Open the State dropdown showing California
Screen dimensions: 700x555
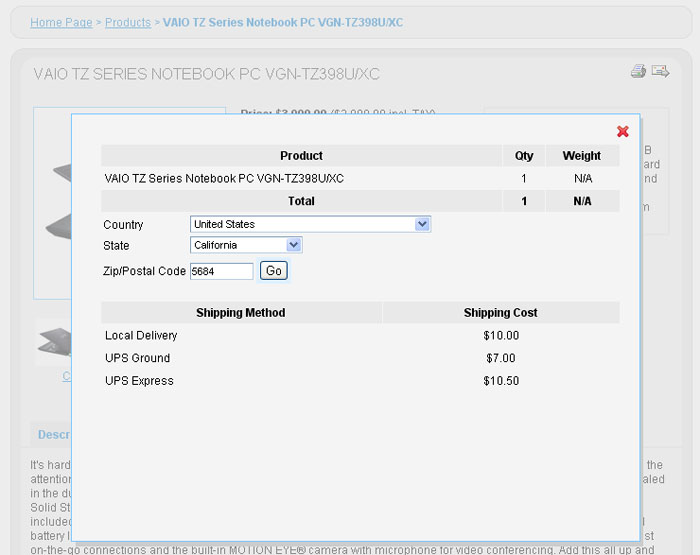click(x=246, y=245)
